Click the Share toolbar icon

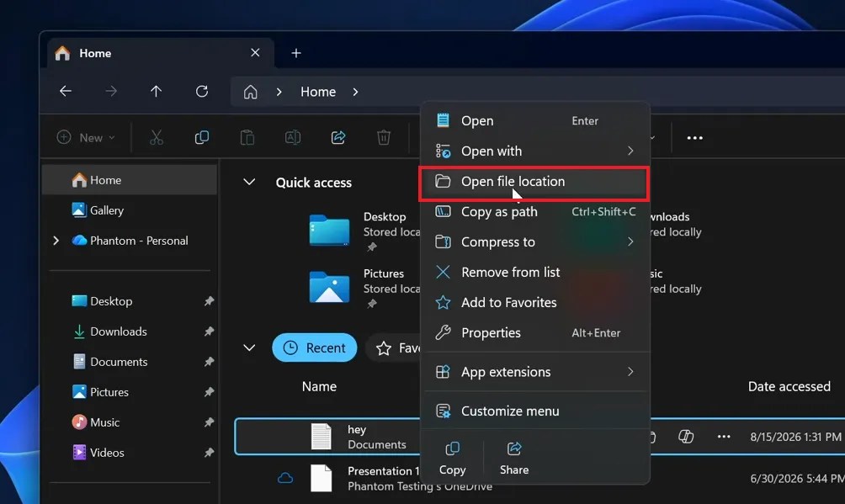(x=337, y=137)
